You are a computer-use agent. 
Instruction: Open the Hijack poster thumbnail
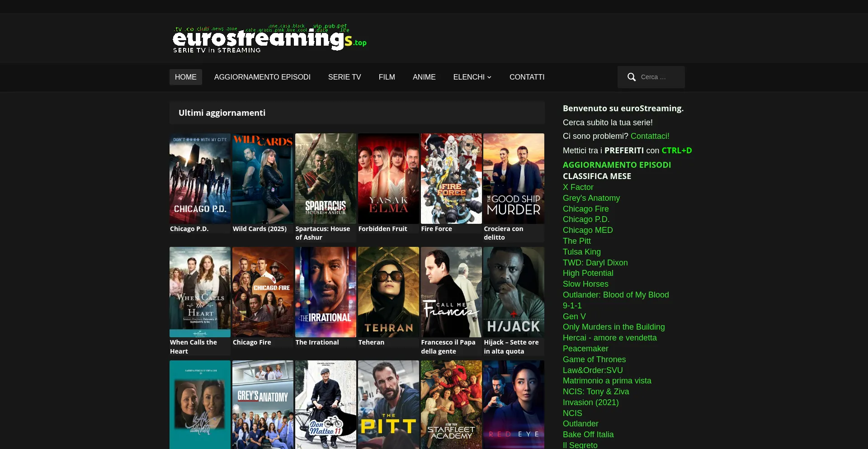click(x=514, y=292)
